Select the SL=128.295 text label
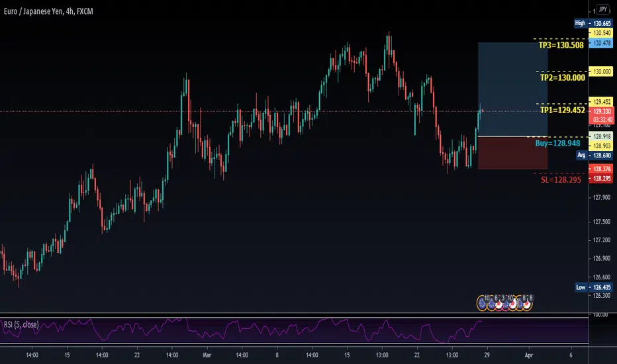The height and width of the screenshot is (364, 617). pyautogui.click(x=561, y=180)
